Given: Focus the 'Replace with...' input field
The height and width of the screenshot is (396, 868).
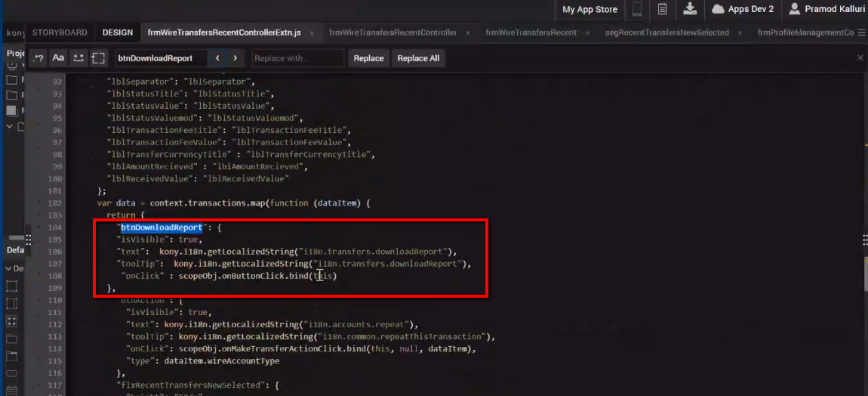Looking at the screenshot, I should point(297,58).
